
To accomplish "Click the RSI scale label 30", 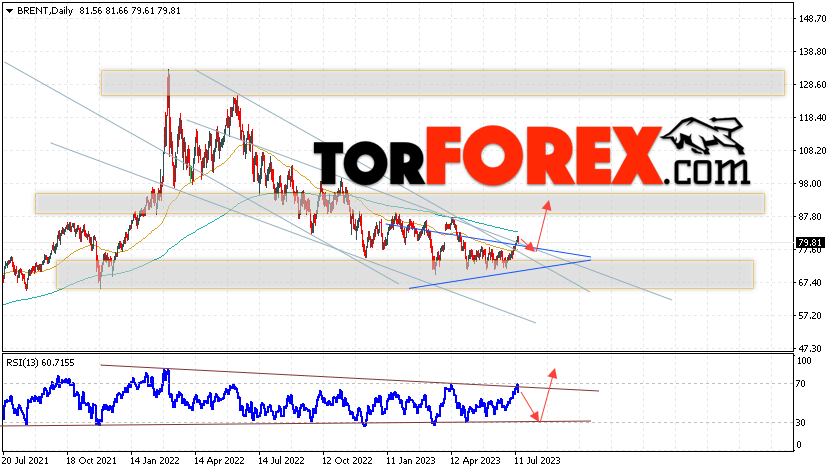I will (x=803, y=423).
